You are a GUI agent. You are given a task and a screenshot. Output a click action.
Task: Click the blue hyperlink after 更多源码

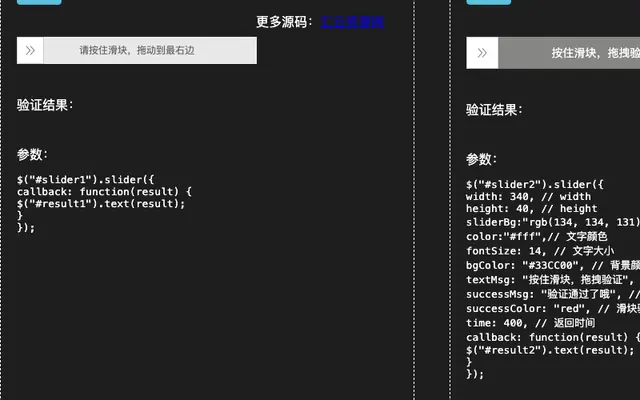352,22
